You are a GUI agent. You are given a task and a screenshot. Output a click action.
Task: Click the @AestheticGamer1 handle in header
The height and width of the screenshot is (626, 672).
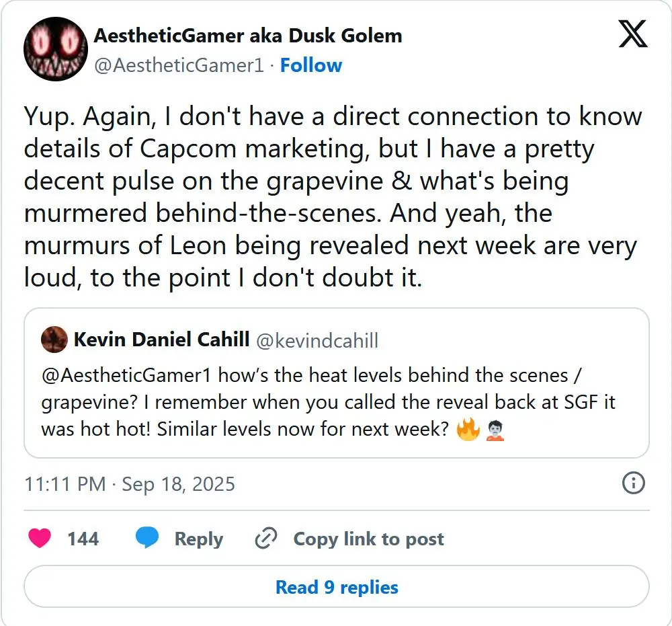coord(179,65)
